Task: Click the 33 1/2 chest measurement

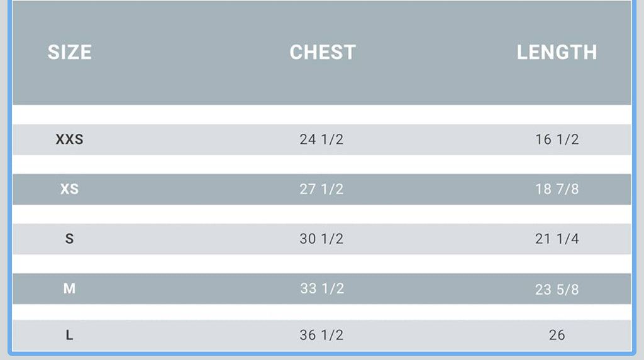Action: point(321,288)
